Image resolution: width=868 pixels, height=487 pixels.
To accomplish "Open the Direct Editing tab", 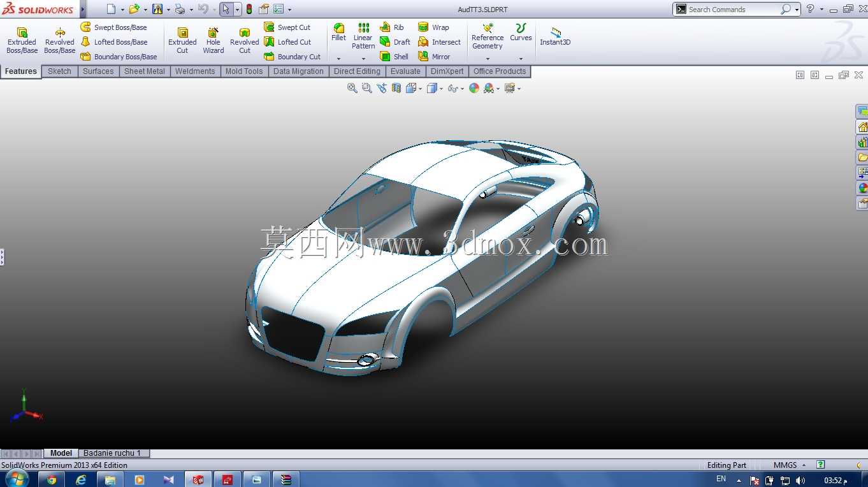I will tap(357, 71).
